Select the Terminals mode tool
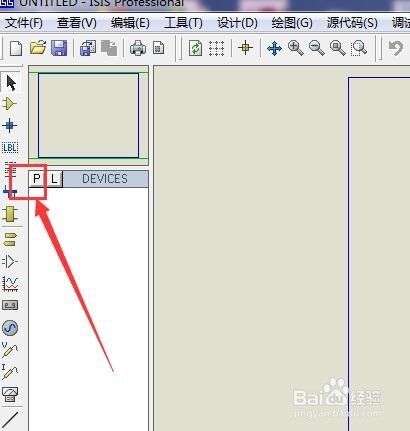Screen dimensions: 410x431 10,239
